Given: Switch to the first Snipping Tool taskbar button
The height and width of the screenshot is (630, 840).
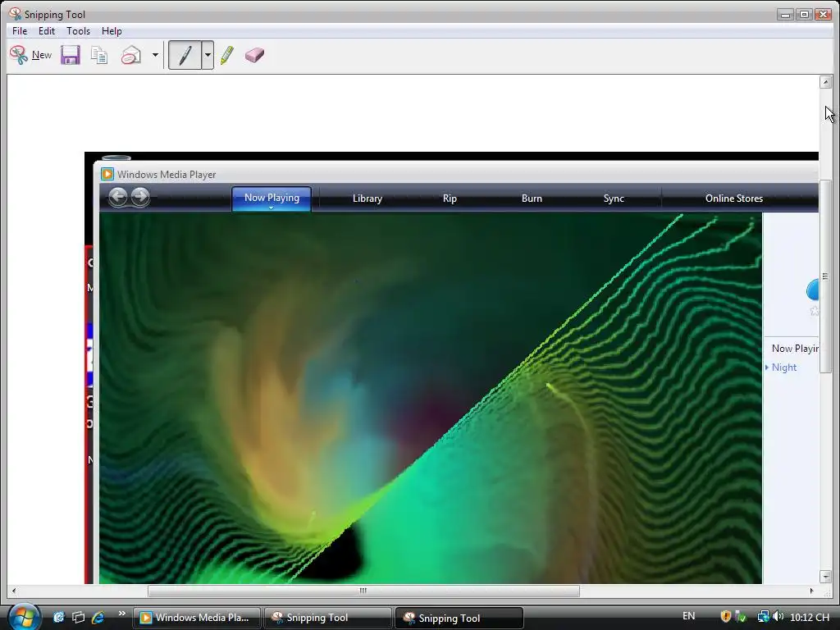Looking at the screenshot, I should (328, 618).
